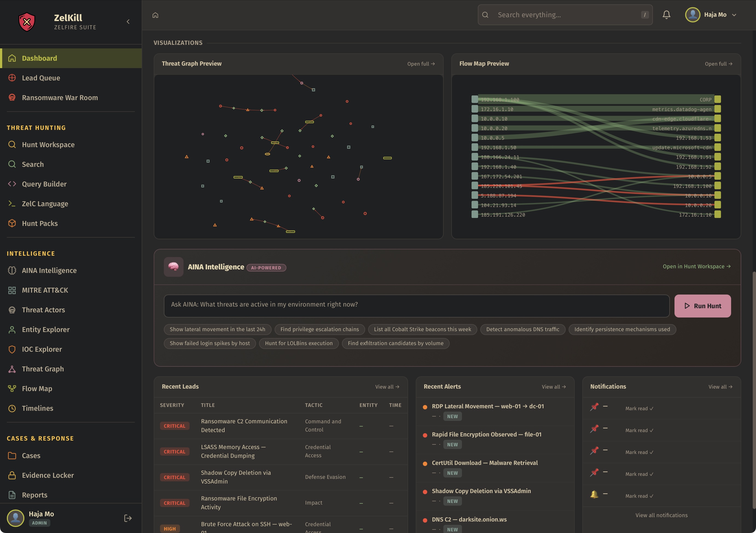Select Hunt Workspace menu item

(x=48, y=144)
